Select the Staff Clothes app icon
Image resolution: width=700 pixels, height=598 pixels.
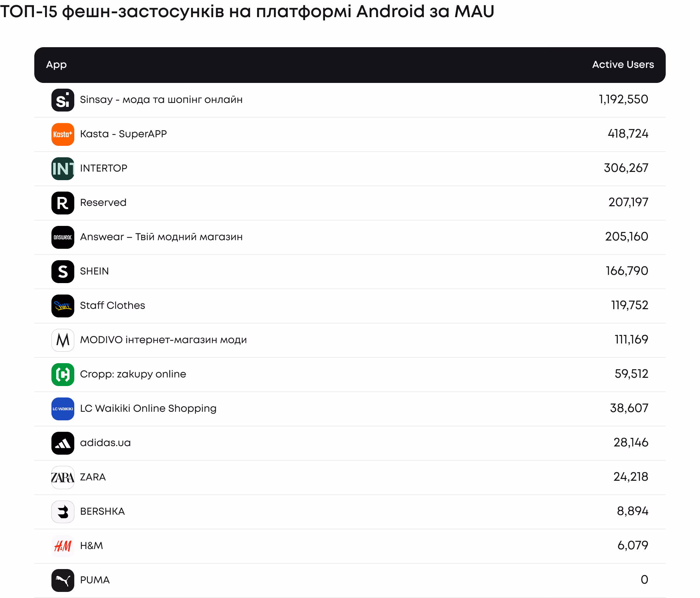coord(63,306)
